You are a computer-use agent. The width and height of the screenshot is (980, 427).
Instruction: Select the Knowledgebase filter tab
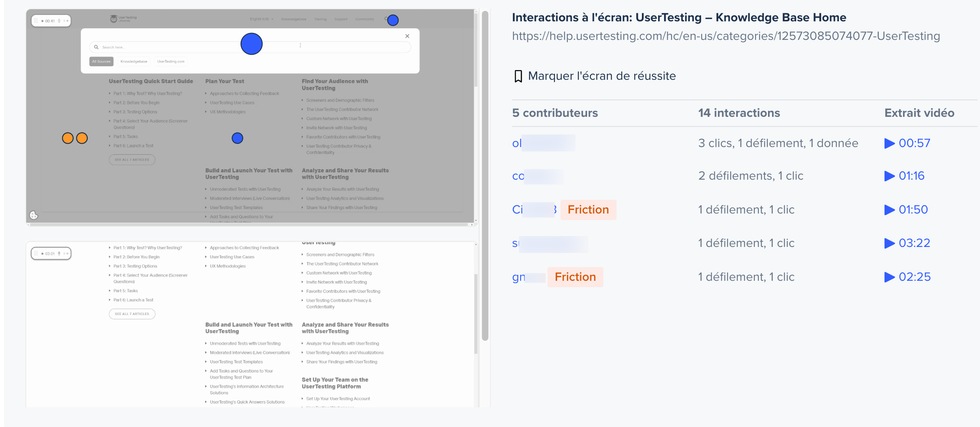[x=134, y=62]
